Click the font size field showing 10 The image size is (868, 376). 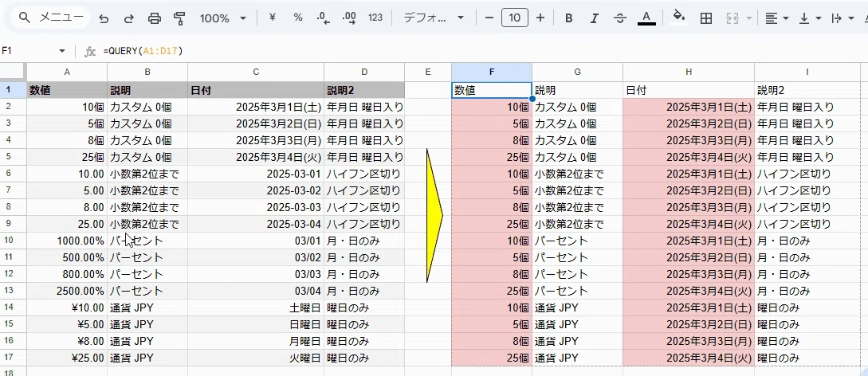click(x=515, y=18)
